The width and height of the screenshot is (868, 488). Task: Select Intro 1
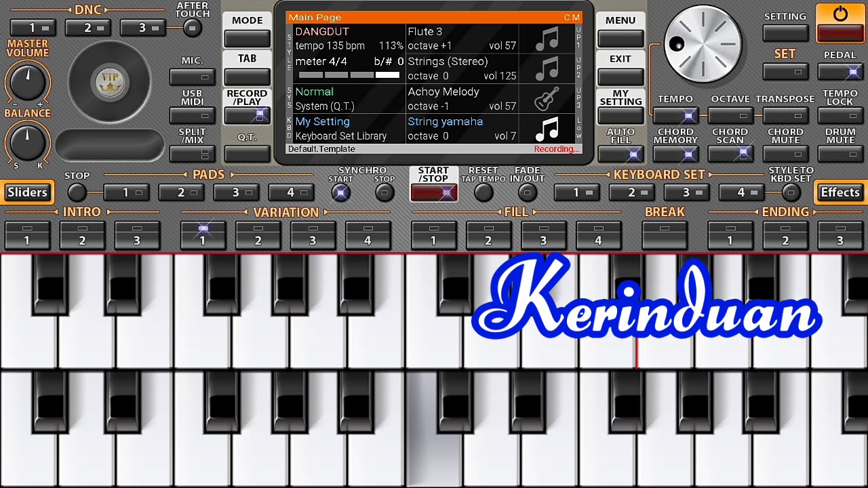click(27, 235)
